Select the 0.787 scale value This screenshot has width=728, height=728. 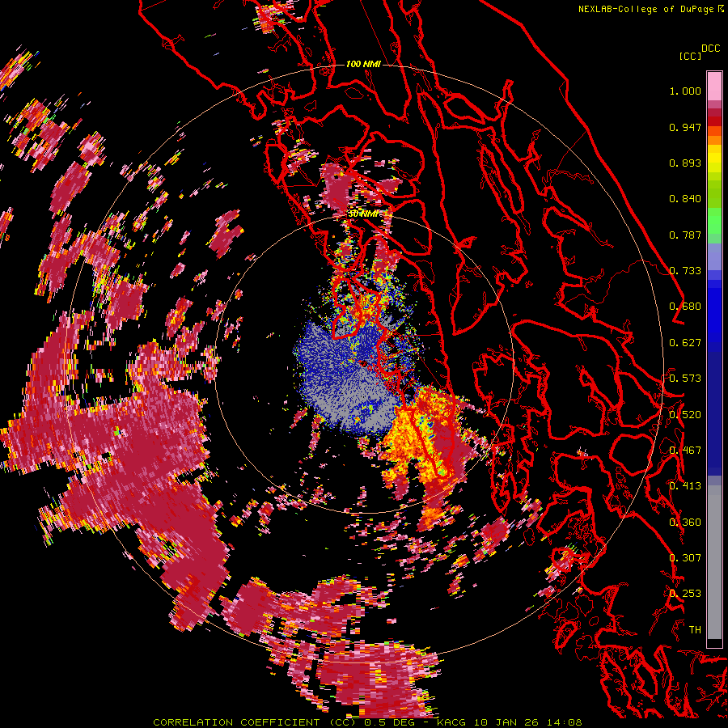coord(685,235)
